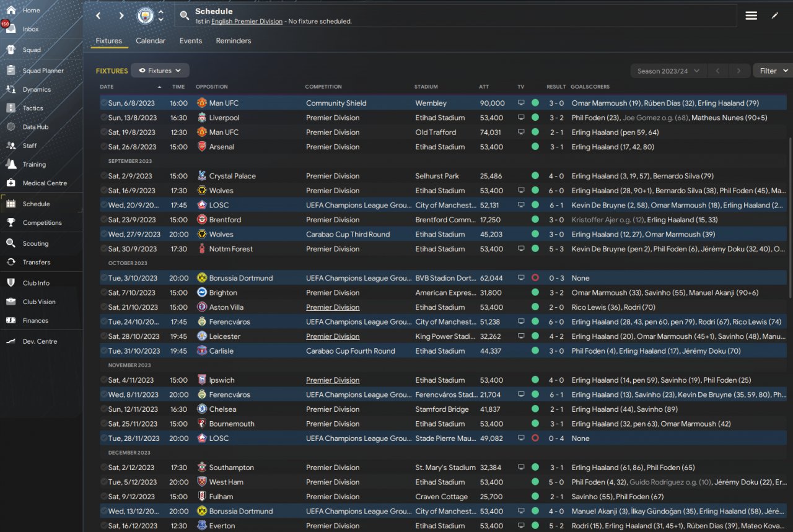
Task: Open Data Hub from the sidebar
Action: [35, 127]
